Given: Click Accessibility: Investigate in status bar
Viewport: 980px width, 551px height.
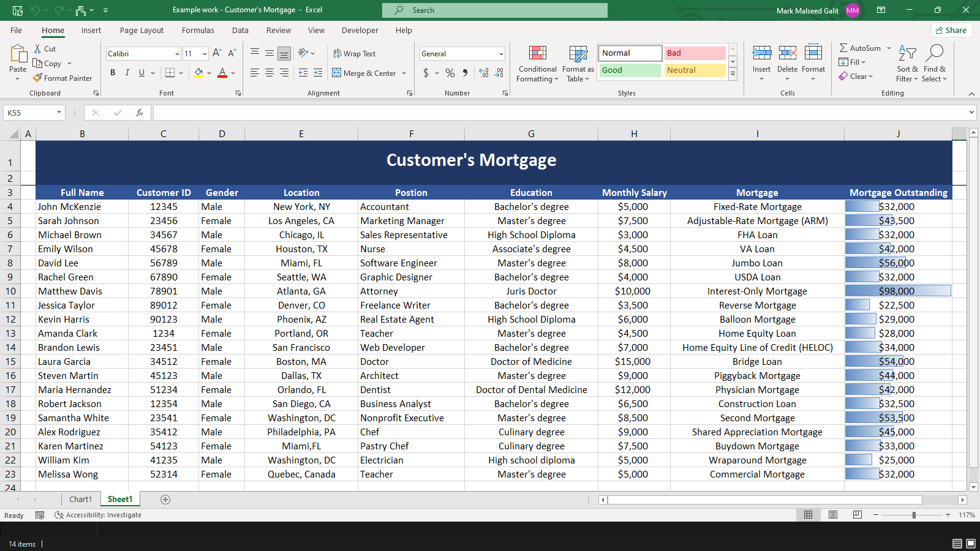Looking at the screenshot, I should click(98, 515).
